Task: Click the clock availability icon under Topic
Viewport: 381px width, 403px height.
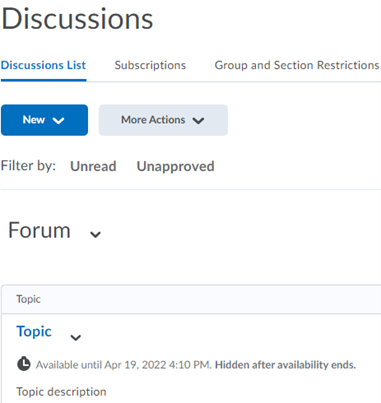Action: [24, 364]
